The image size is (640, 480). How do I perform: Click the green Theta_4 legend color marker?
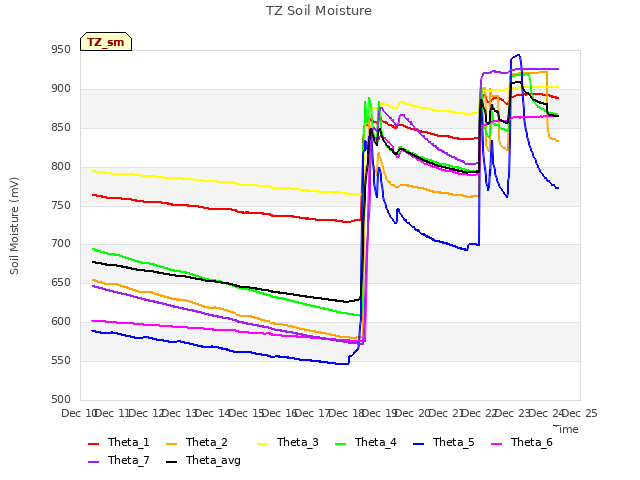coord(340,444)
